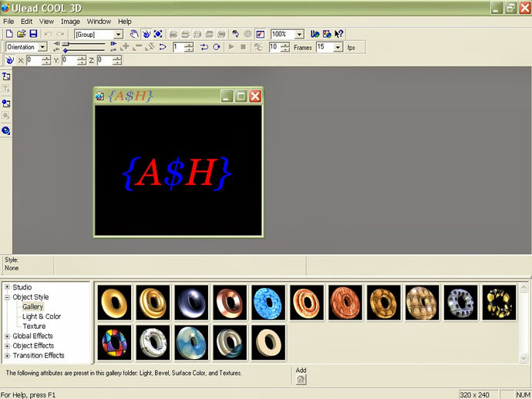Click the Z orientation value field
This screenshot has width=532, height=399.
click(x=105, y=60)
